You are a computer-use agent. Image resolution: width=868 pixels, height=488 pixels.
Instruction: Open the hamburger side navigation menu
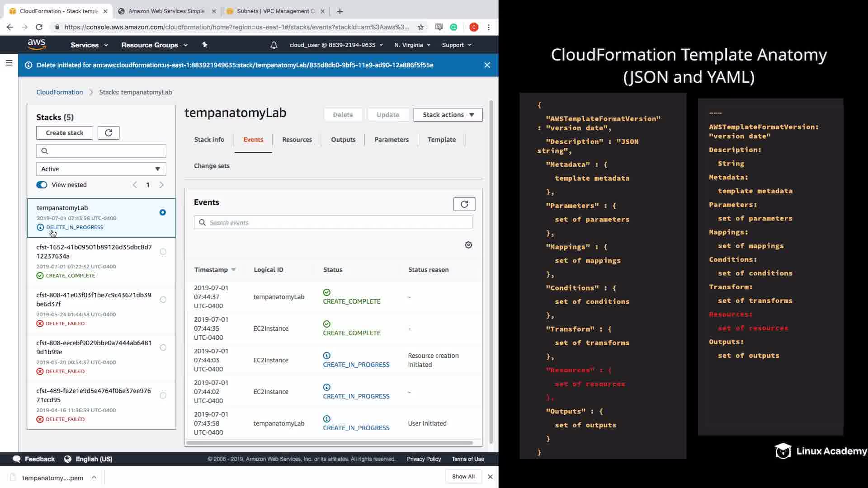pyautogui.click(x=9, y=63)
